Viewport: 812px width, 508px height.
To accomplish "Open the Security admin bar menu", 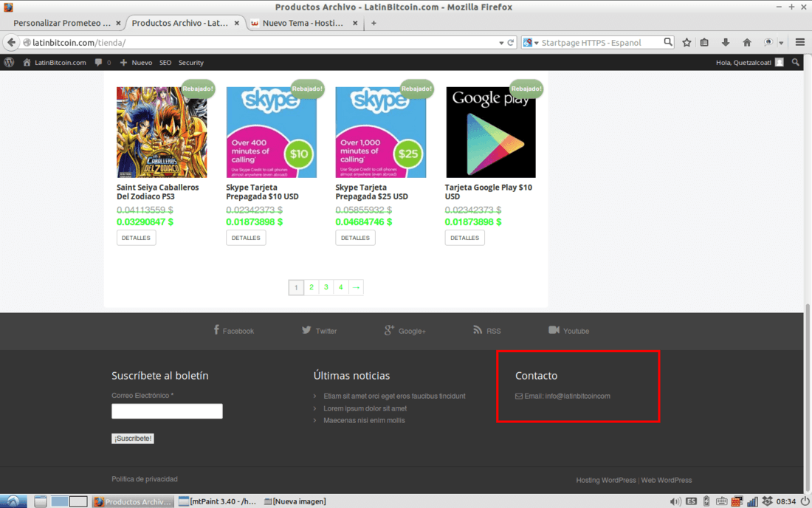I will 191,63.
